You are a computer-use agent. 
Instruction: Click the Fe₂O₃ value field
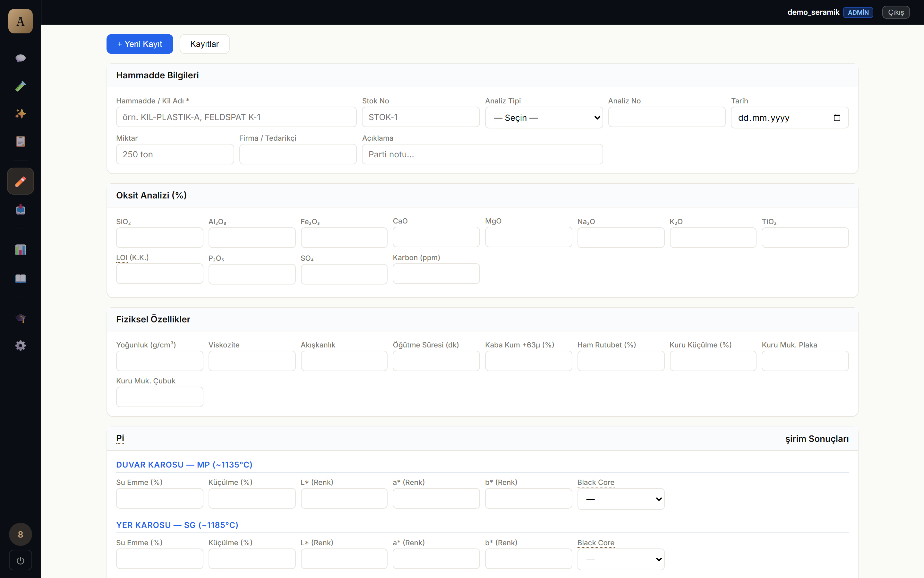coord(344,238)
